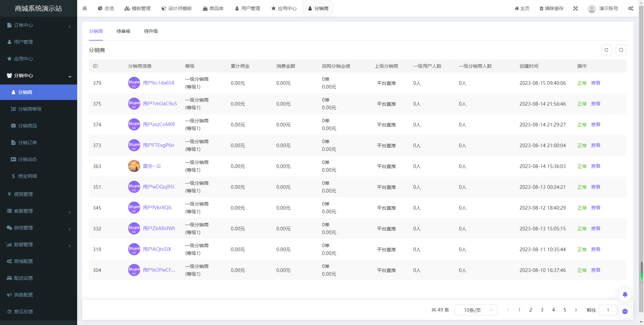Click the refresh icon above the table
Image resolution: width=644 pixels, height=325 pixels.
tap(606, 50)
